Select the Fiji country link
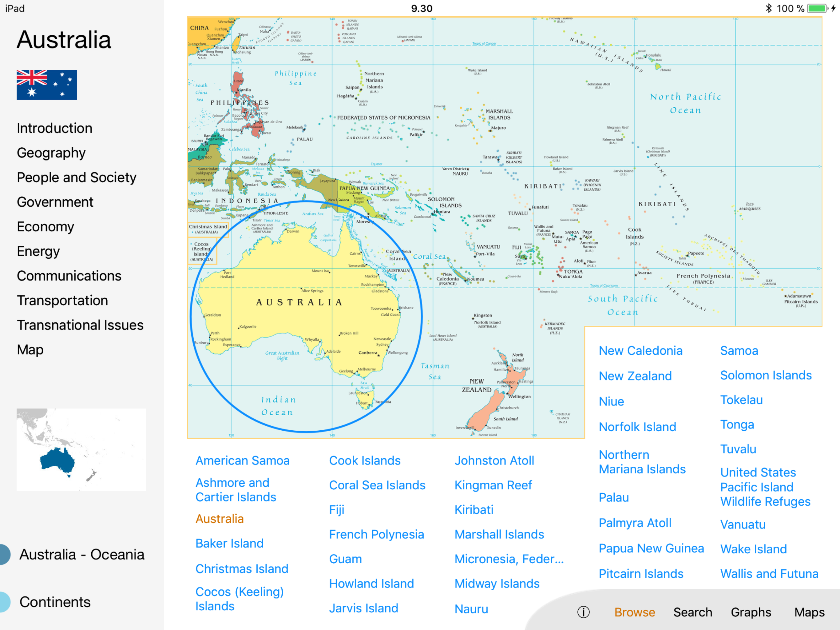840x630 pixels. [x=336, y=509]
